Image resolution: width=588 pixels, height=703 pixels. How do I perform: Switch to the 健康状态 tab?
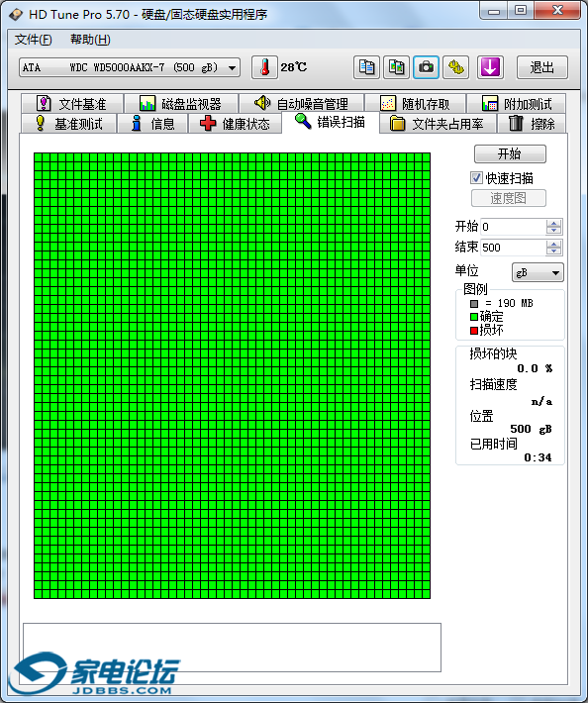(x=235, y=124)
